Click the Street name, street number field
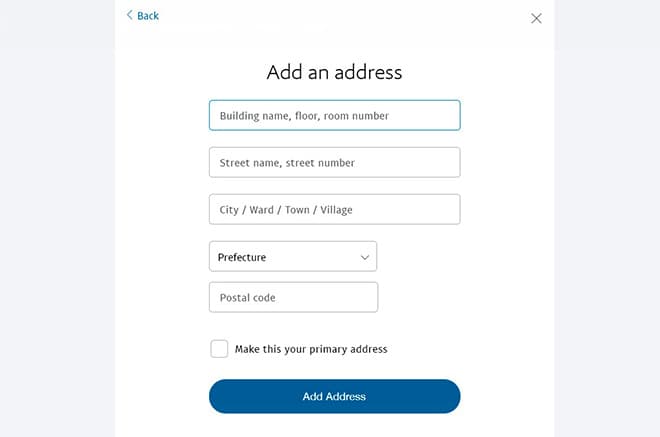Image resolution: width=660 pixels, height=437 pixels. pos(334,162)
